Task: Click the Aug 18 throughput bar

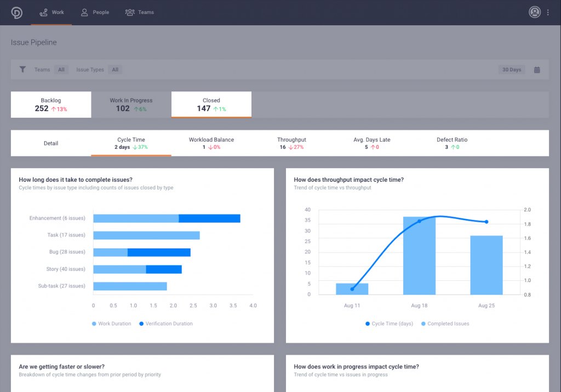Action: tap(419, 255)
